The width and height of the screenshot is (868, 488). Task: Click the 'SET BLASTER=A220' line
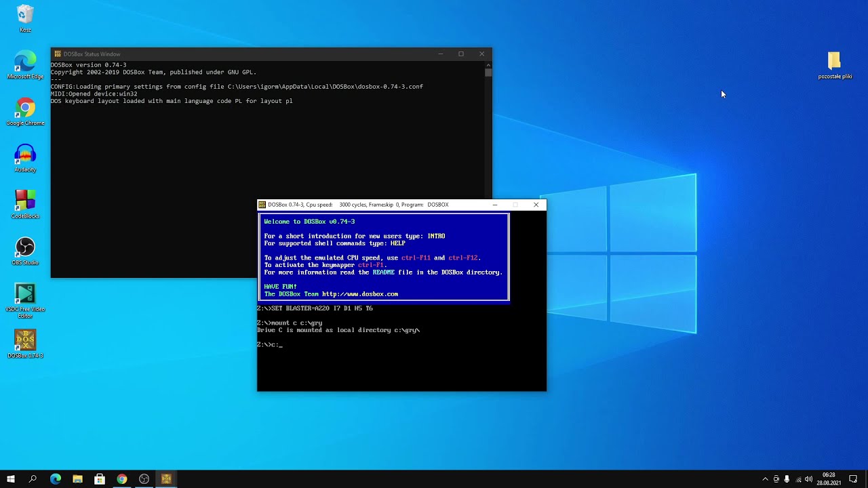(x=315, y=308)
